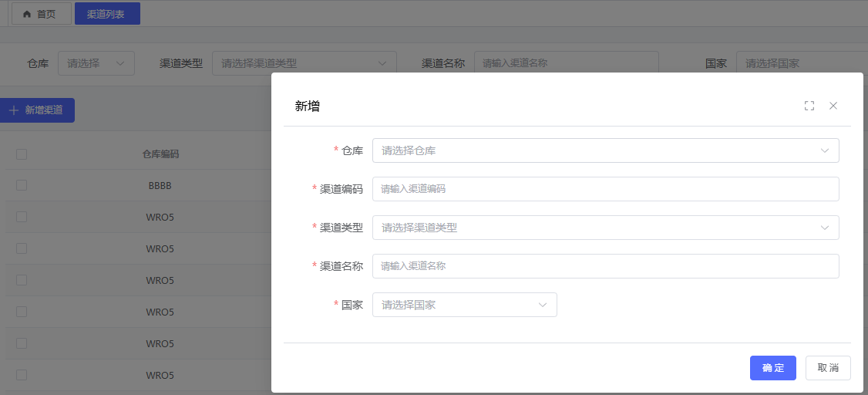Focus the 请输入渠道编码 input field
The image size is (868, 395).
(605, 189)
